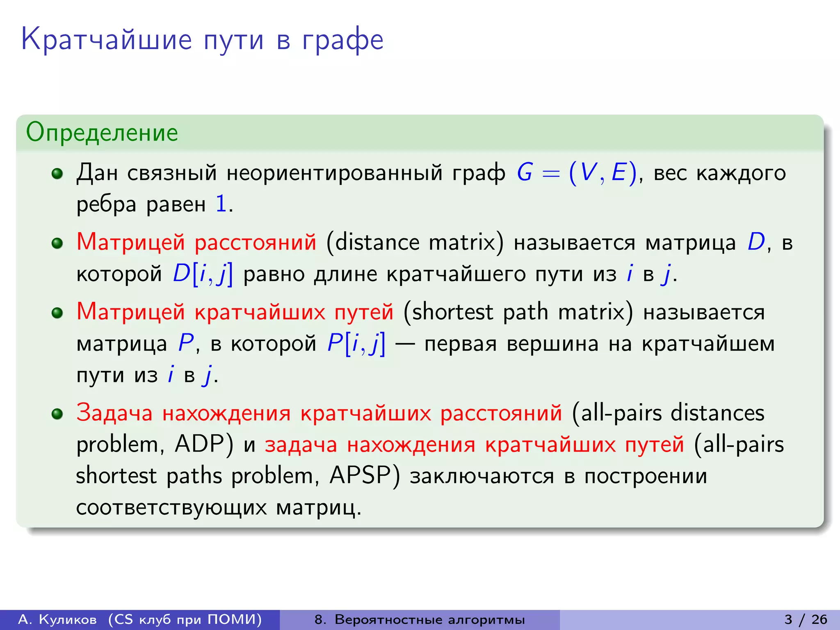Click the green bullet beside 'Матрицей кратчайших путей'
Viewport: 840px width, 630px height.
tap(57, 313)
